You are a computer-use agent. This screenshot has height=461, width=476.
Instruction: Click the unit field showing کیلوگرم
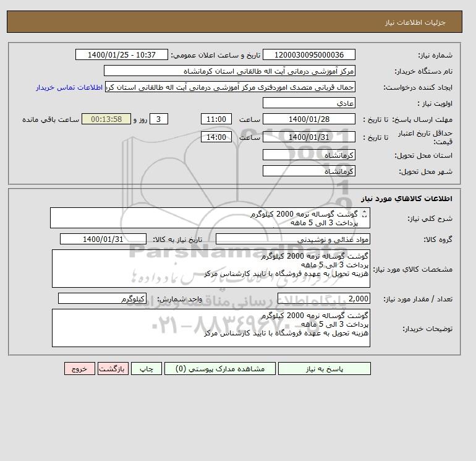tap(102, 298)
